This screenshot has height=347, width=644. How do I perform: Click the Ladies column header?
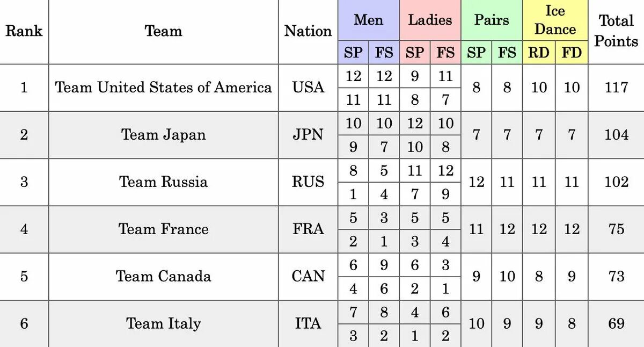430,20
